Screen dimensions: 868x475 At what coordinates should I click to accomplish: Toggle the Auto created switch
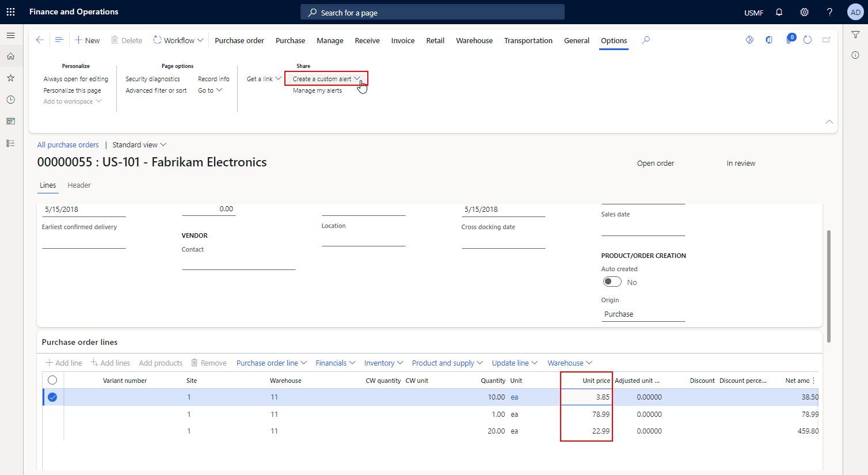pyautogui.click(x=612, y=282)
